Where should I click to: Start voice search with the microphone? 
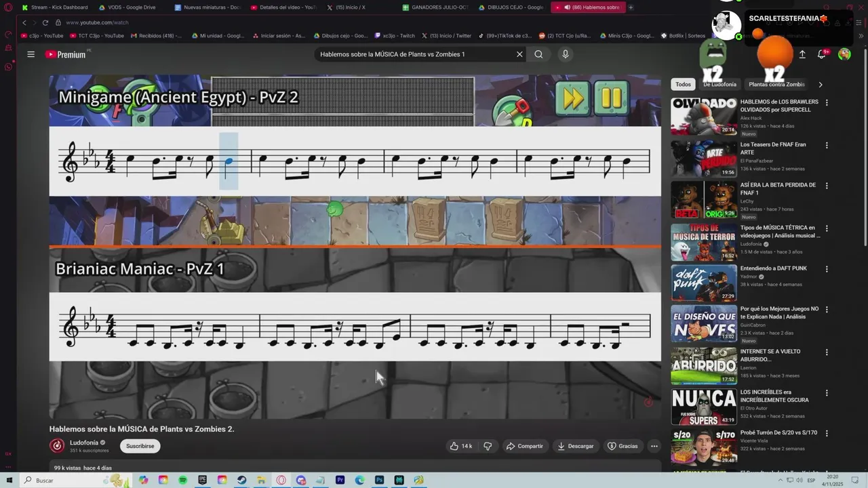click(565, 54)
